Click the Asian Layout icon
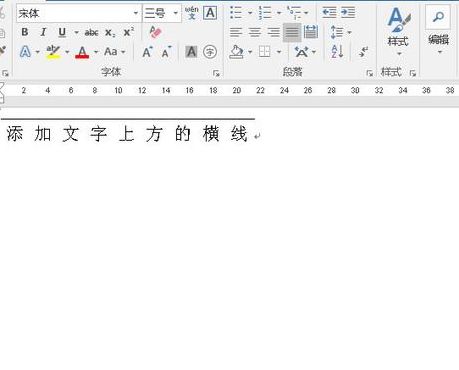The image size is (459, 370). (301, 52)
